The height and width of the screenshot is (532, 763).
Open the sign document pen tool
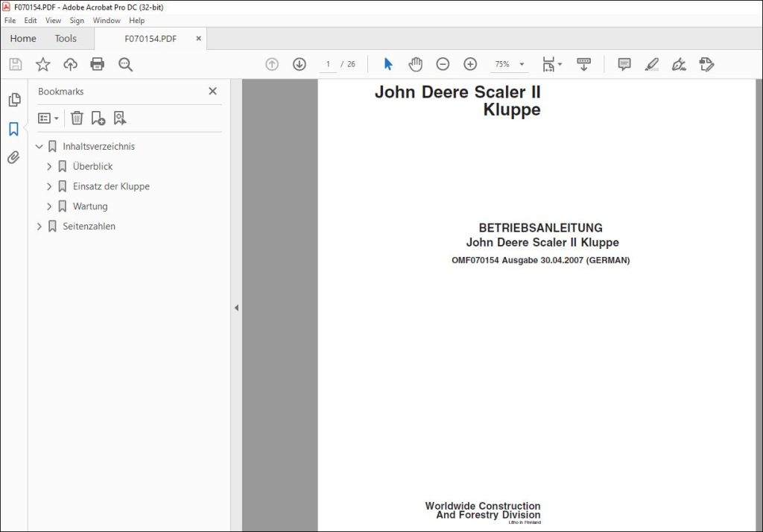tap(679, 64)
